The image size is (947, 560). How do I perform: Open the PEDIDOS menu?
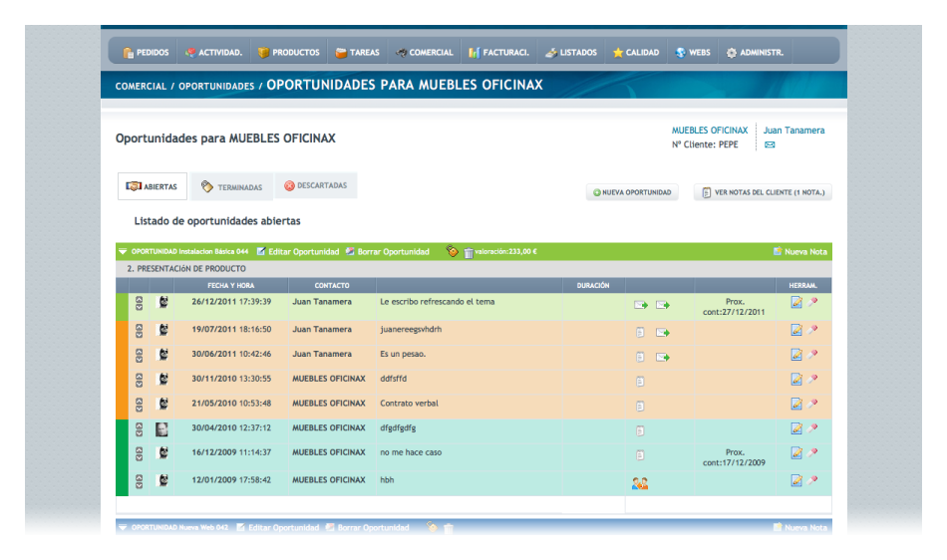[x=146, y=53]
